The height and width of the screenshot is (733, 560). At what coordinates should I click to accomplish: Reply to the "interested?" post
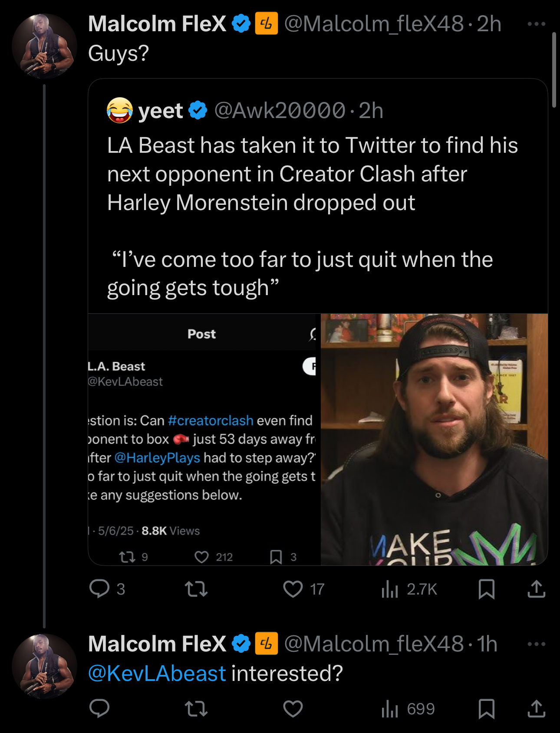coord(99,709)
